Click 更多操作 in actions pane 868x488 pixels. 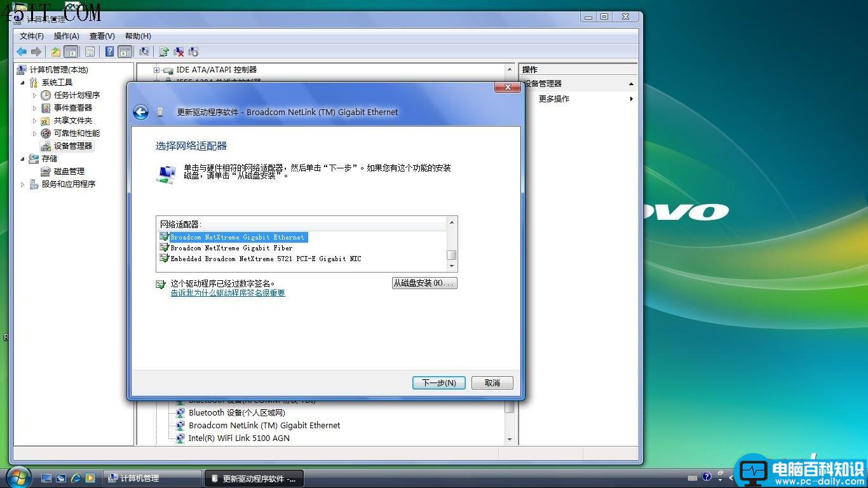tap(554, 98)
